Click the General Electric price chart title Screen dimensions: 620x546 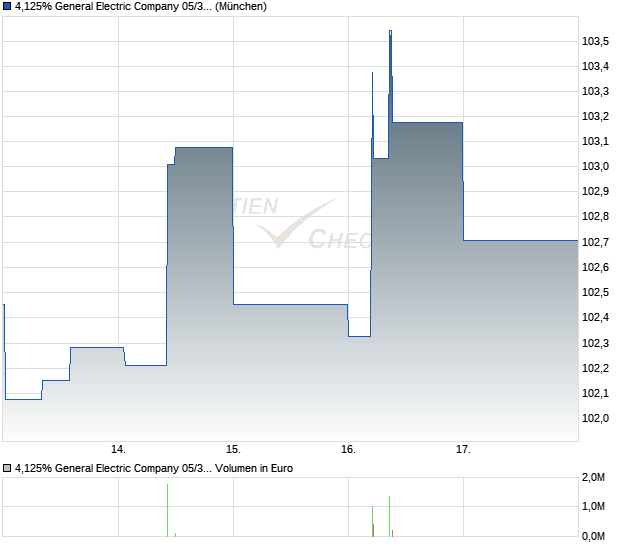pyautogui.click(x=113, y=6)
